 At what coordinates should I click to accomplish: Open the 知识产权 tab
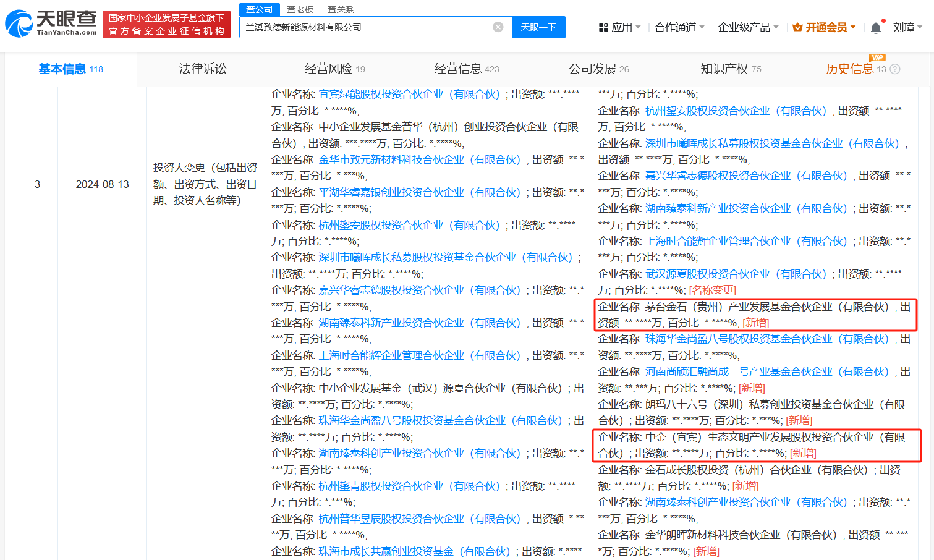click(730, 69)
